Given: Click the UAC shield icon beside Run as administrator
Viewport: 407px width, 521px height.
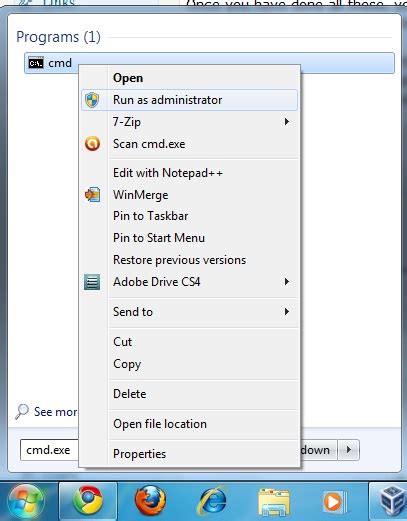Looking at the screenshot, I should (92, 100).
